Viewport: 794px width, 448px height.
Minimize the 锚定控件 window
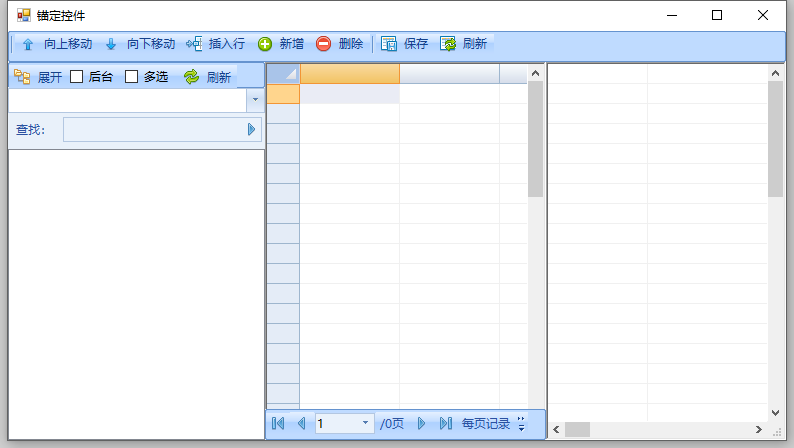point(672,15)
